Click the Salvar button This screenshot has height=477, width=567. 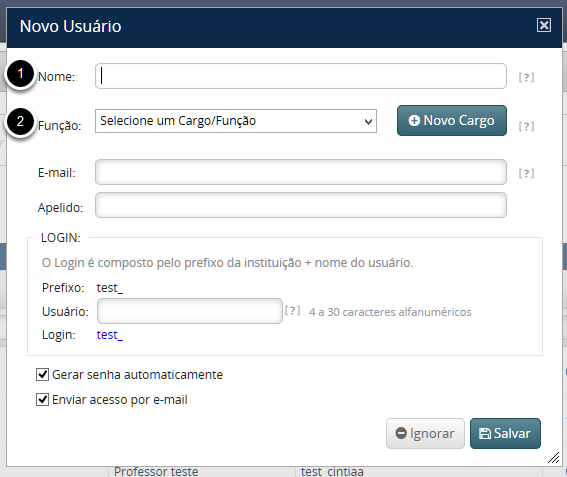pyautogui.click(x=505, y=433)
